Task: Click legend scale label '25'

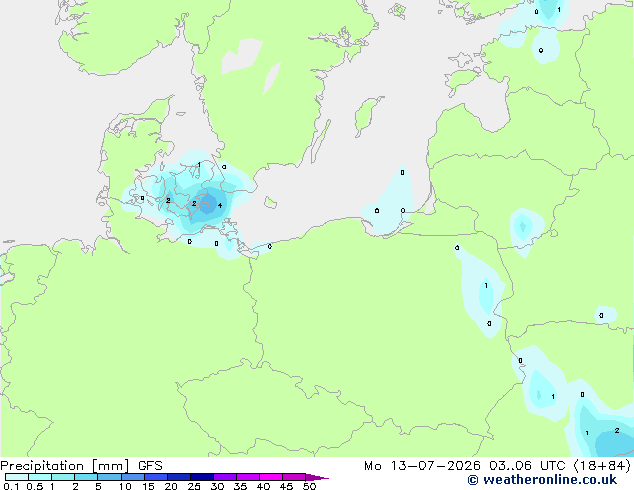Action: (x=194, y=486)
